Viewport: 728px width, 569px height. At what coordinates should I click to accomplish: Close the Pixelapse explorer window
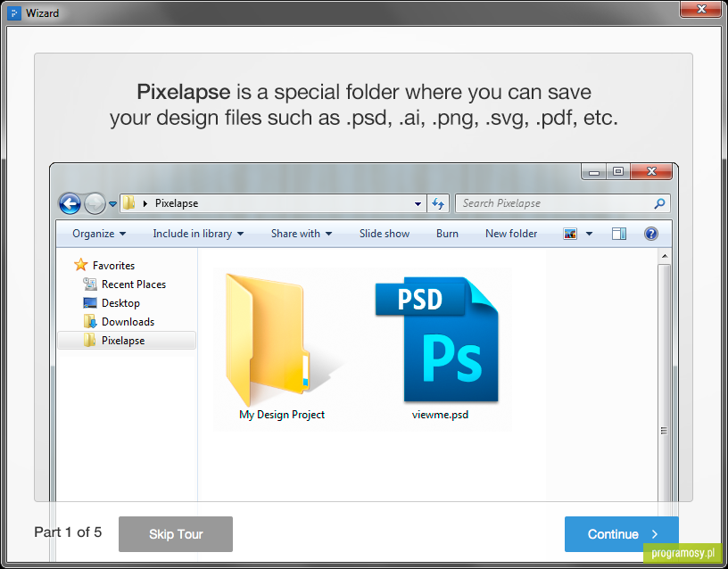point(651,171)
